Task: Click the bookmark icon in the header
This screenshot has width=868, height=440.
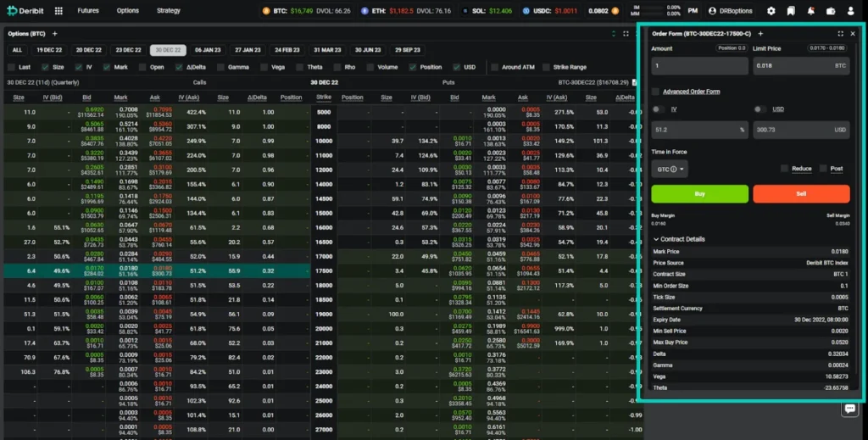Action: [x=791, y=11]
